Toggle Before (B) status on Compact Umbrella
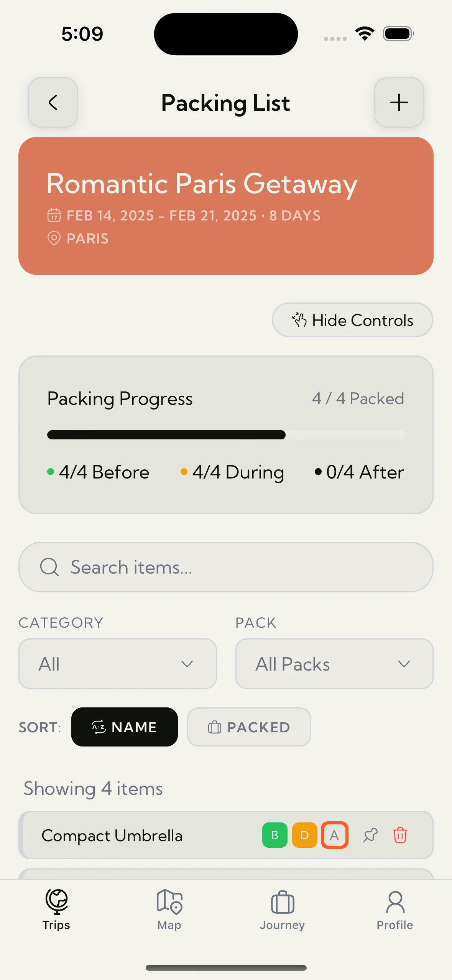The height and width of the screenshot is (980, 452). 274,835
